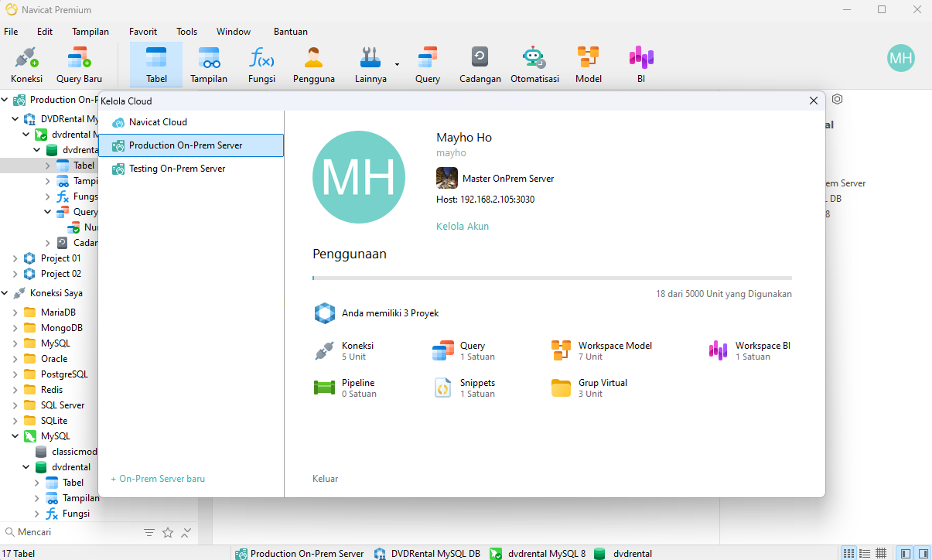Click + On-Prem Server baru
932x560 pixels.
click(x=158, y=479)
